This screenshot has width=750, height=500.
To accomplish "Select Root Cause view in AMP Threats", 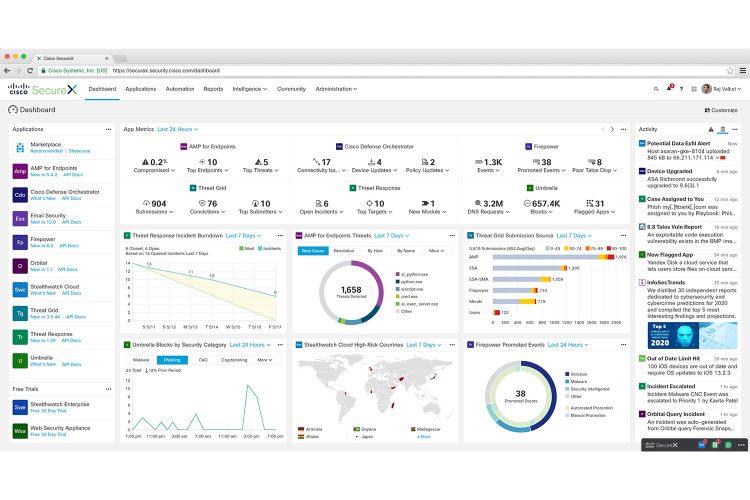I will pos(313,251).
